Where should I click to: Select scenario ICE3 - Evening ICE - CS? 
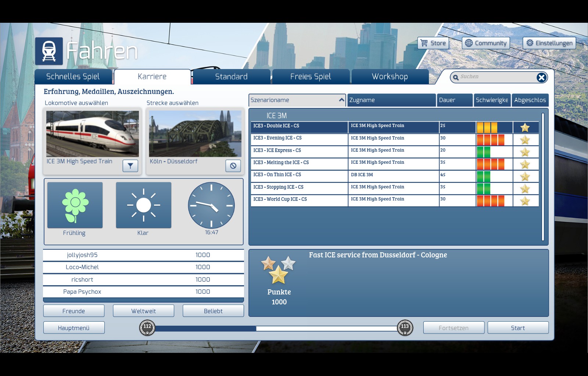395,140
